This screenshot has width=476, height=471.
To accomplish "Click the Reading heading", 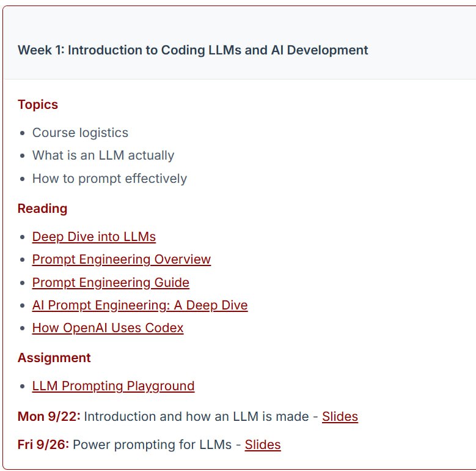I will click(42, 209).
